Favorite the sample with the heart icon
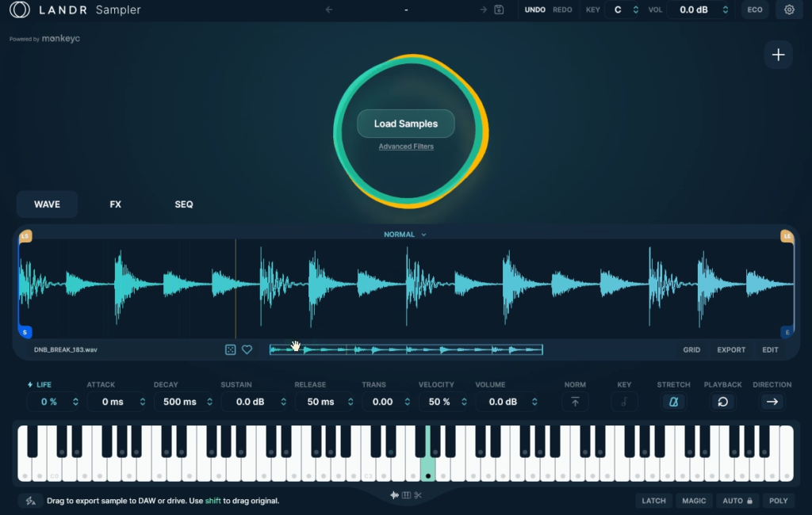This screenshot has width=812, height=515. (247, 349)
